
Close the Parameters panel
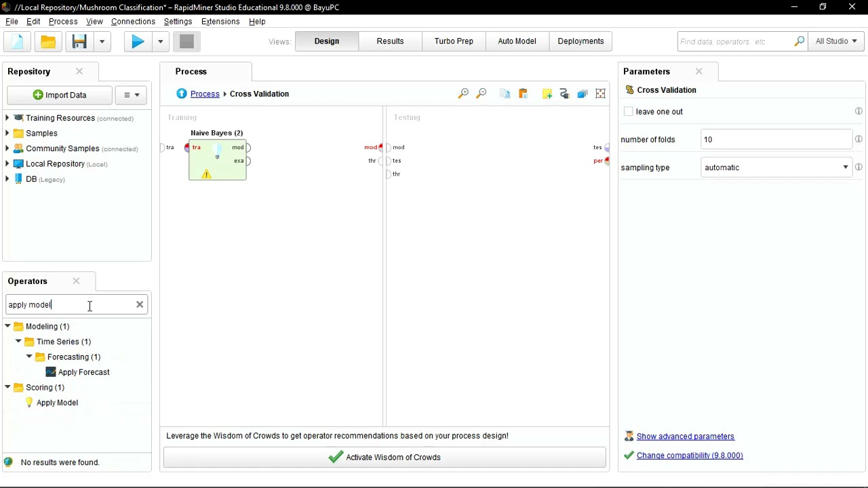[698, 71]
